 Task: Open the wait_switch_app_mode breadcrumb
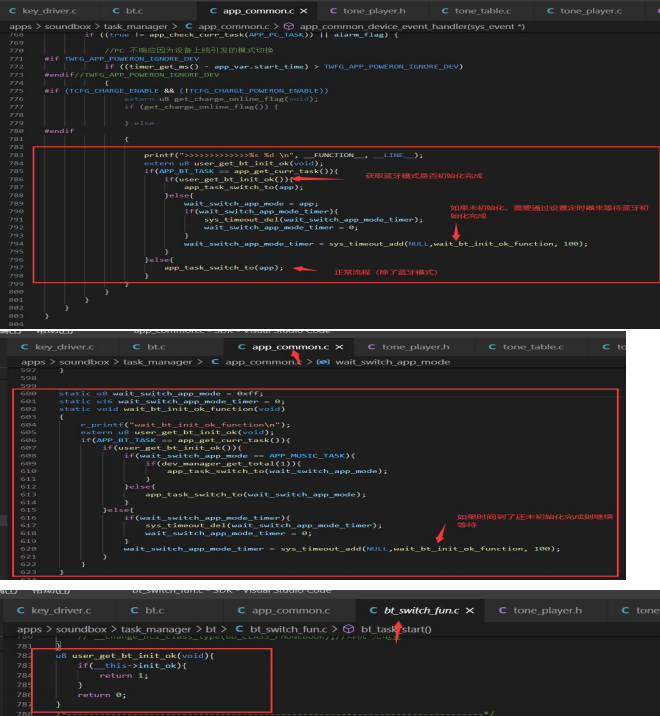coord(392,362)
